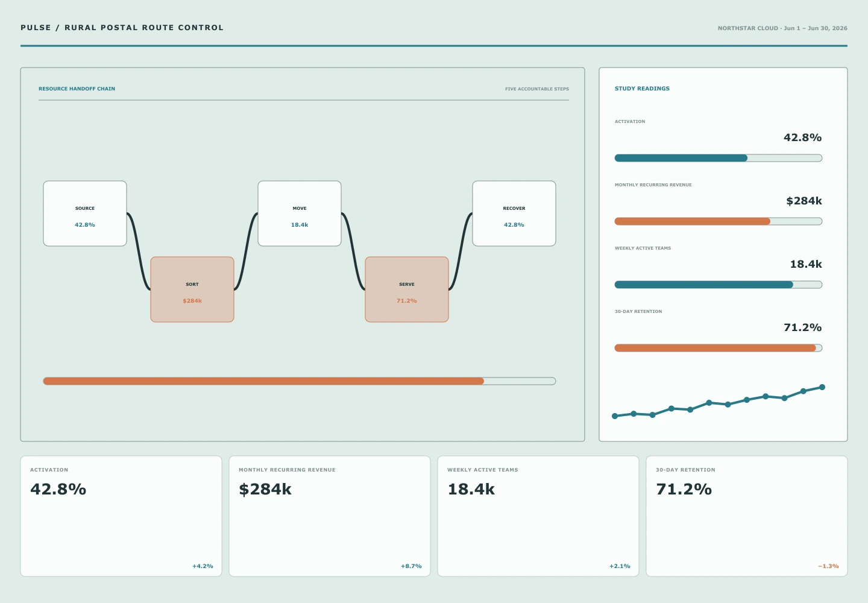The image size is (868, 603).
Task: Select the SOURCE step node
Action: [85, 213]
